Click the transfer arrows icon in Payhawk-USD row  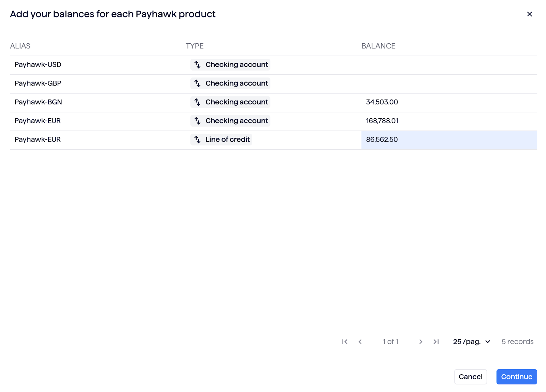(x=197, y=64)
